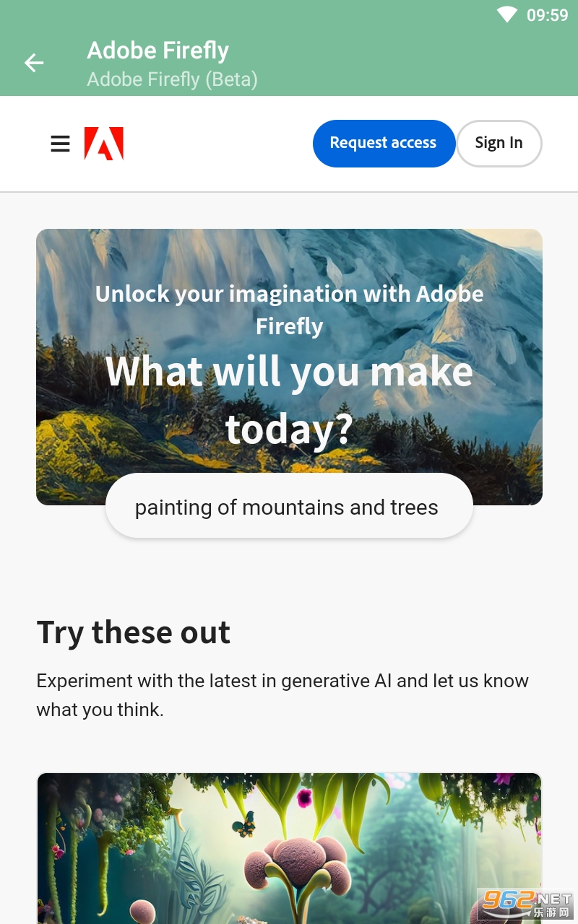Tap the 'Adobe Firefly' app bar title

tap(158, 51)
